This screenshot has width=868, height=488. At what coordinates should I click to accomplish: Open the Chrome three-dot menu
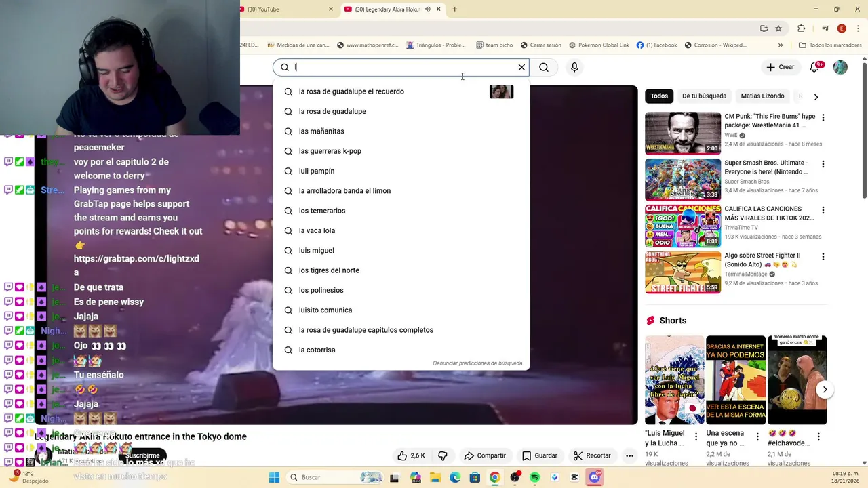click(858, 28)
